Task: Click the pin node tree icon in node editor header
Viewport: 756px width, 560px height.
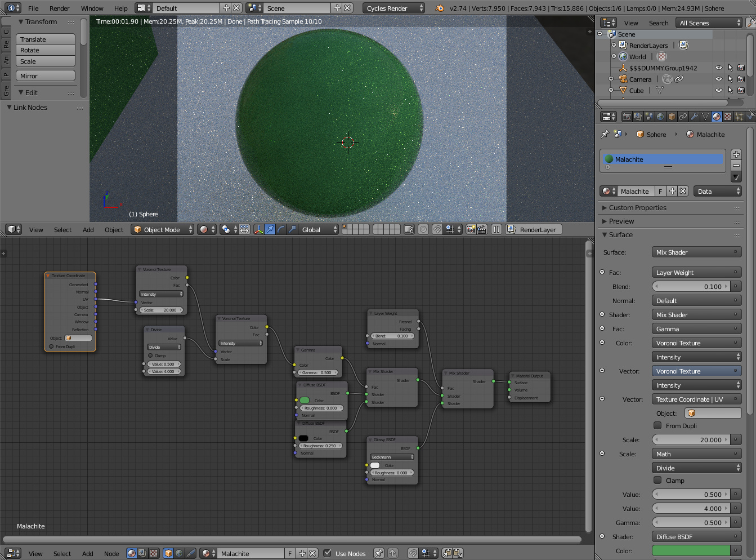Action: (x=379, y=553)
